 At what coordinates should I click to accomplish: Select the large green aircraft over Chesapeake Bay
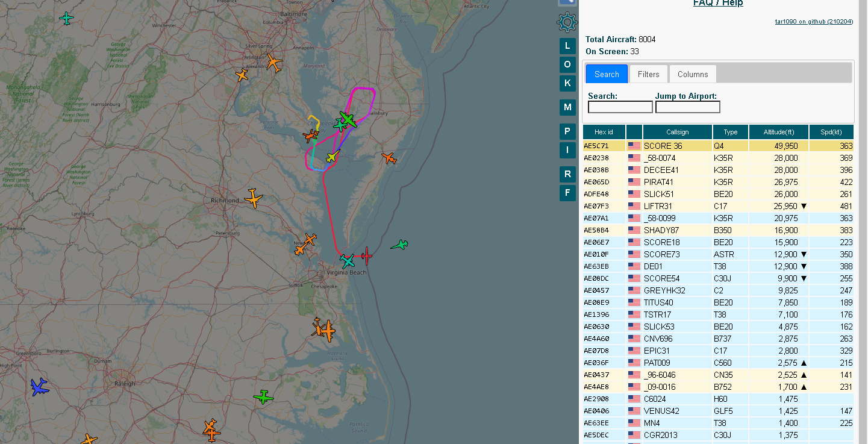click(x=347, y=119)
